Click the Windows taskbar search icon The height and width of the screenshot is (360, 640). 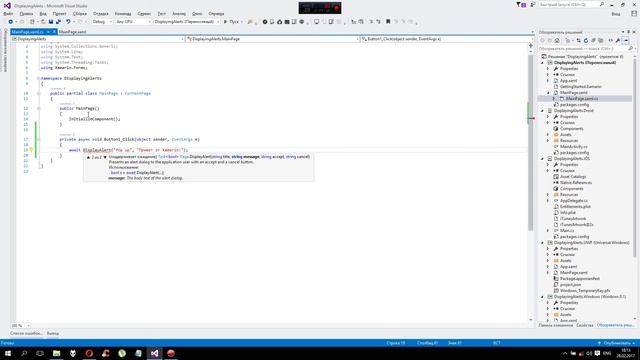[x=24, y=353]
